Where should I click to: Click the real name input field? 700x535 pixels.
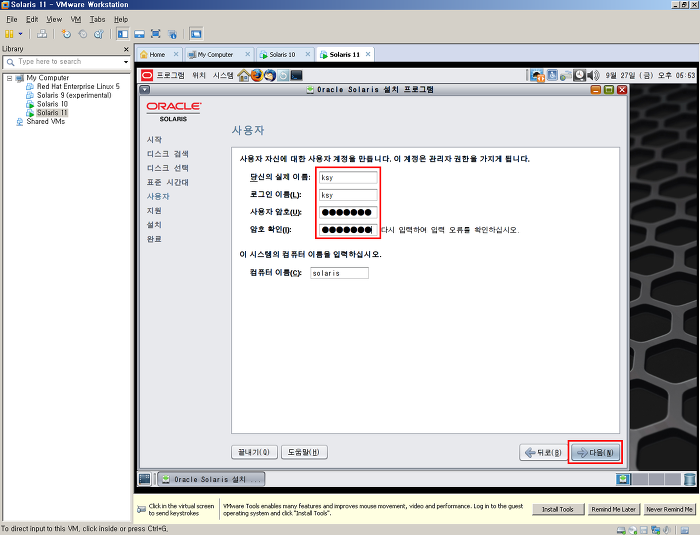348,177
